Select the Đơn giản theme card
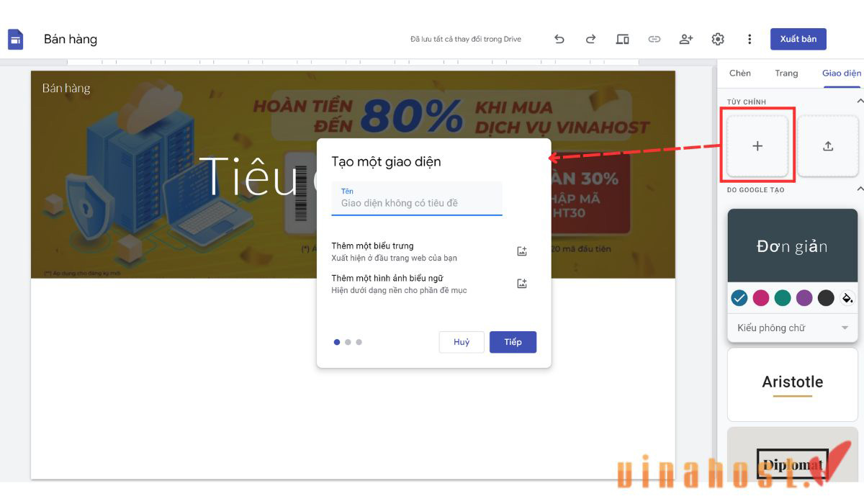864x504 pixels. [792, 246]
